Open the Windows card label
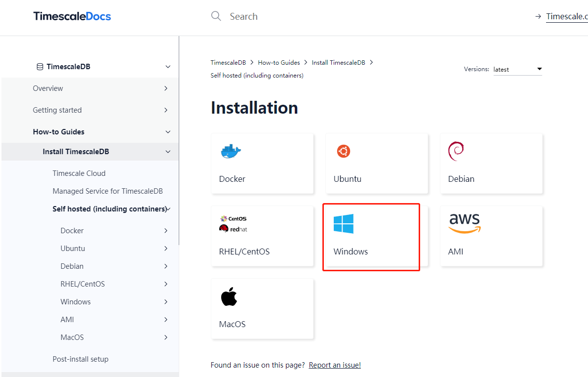 tap(351, 251)
